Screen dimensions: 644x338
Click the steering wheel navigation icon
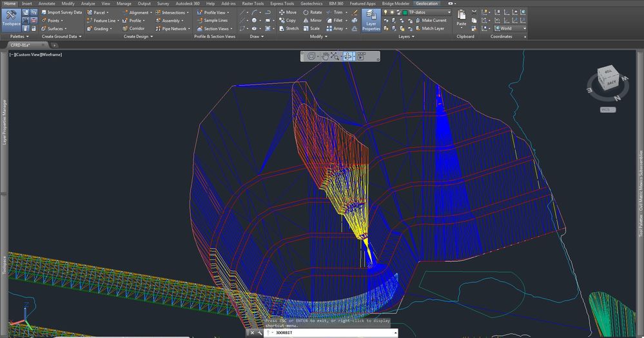click(x=311, y=56)
